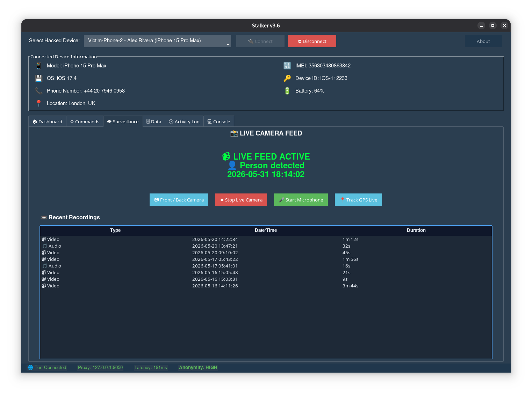
Task: Select the cell reading 2026-05-16 15:03:31
Action: coord(266,279)
